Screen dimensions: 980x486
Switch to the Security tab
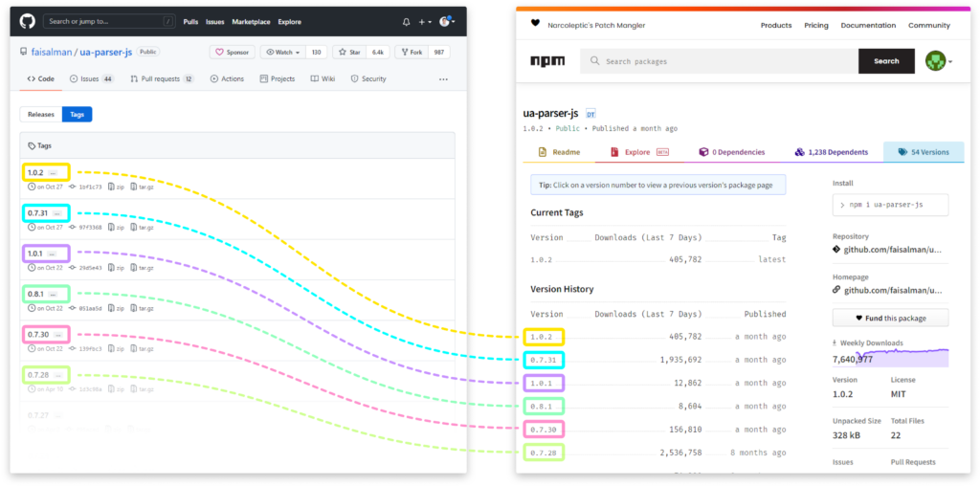point(368,79)
